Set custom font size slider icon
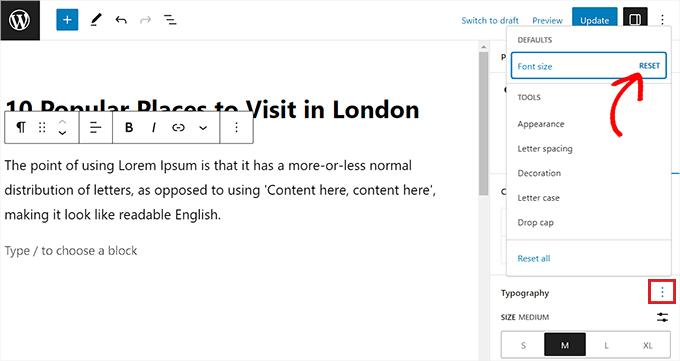This screenshot has height=361, width=680. pos(662,317)
